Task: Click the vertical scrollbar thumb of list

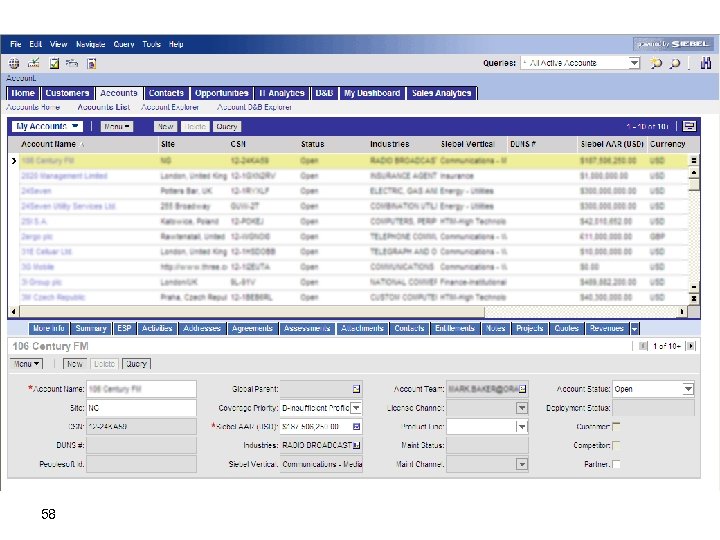Action: tap(694, 185)
